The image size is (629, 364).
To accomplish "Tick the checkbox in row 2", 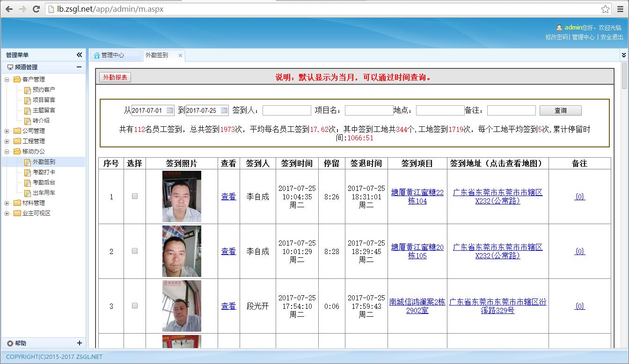I will (135, 251).
